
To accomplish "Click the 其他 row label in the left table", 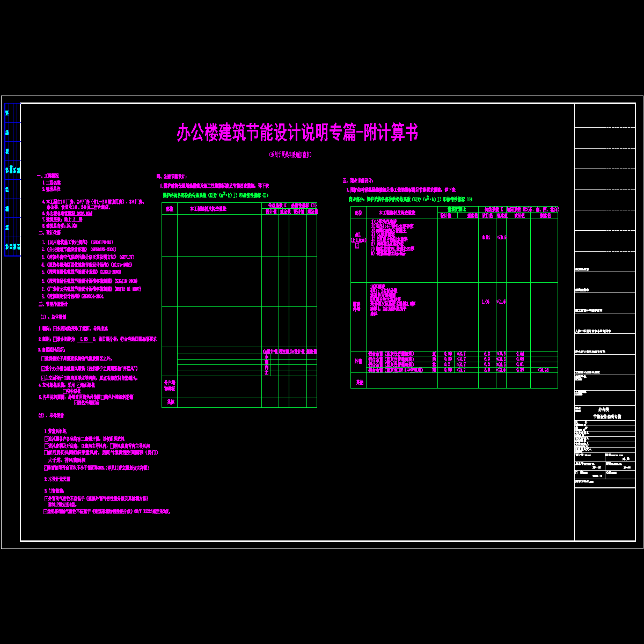I will [x=170, y=402].
